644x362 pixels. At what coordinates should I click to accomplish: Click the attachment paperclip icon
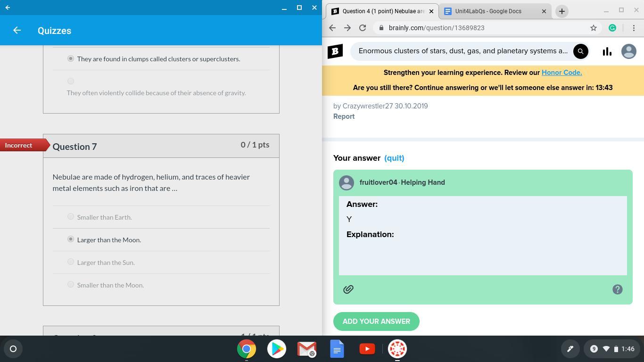point(348,289)
